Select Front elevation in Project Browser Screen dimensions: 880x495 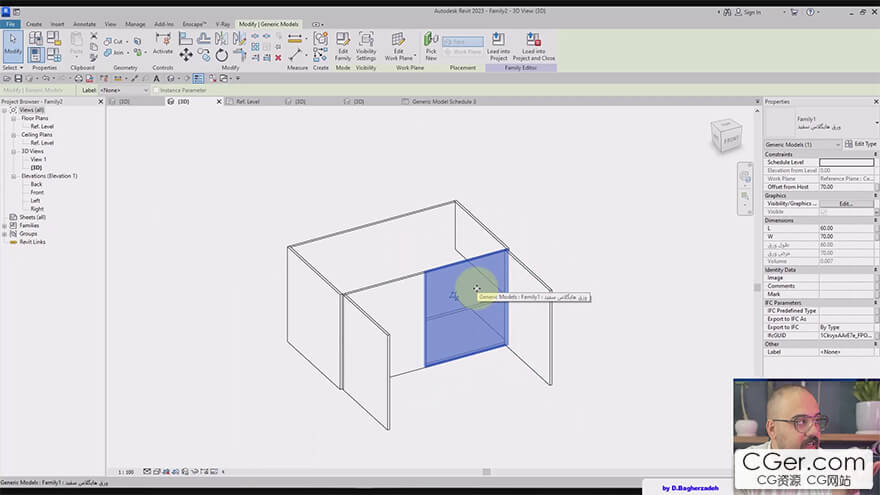point(37,192)
